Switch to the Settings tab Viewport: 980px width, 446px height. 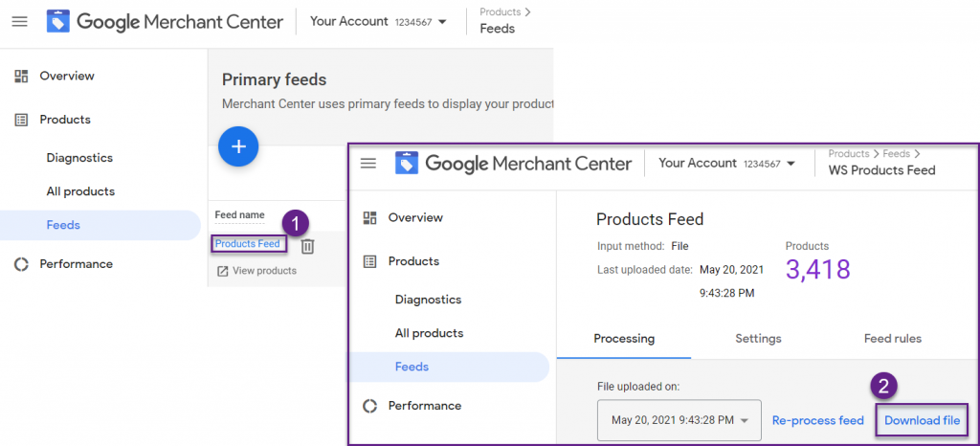(x=758, y=339)
